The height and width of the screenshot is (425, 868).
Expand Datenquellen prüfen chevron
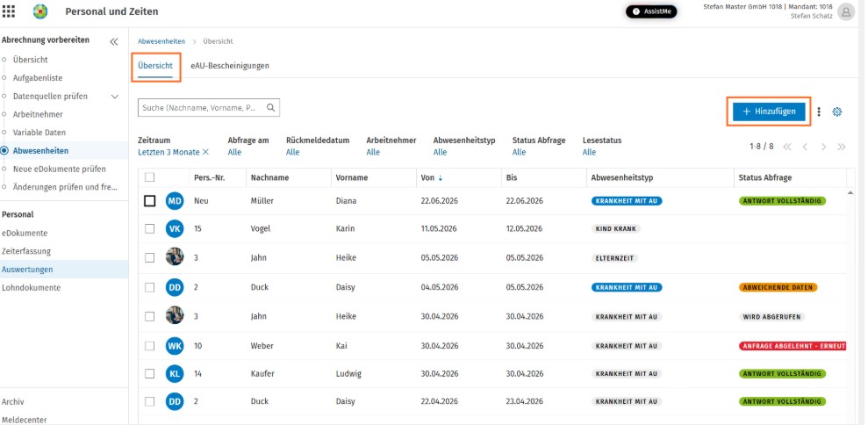click(115, 97)
